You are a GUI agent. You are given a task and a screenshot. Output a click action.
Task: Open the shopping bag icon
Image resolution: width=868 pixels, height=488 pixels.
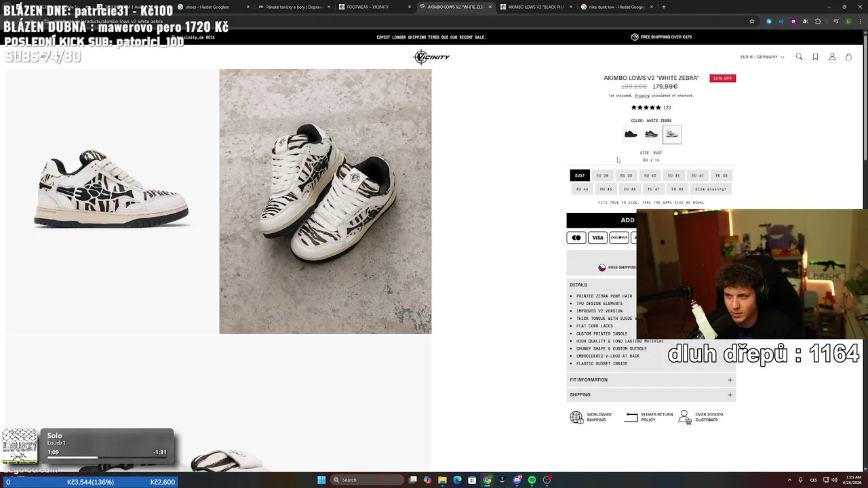(x=848, y=57)
